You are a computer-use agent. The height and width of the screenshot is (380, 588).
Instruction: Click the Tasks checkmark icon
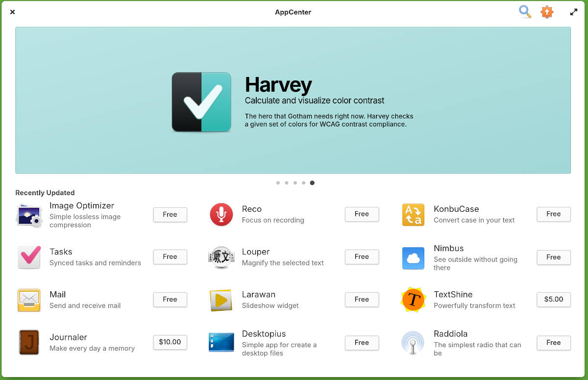[x=29, y=257]
